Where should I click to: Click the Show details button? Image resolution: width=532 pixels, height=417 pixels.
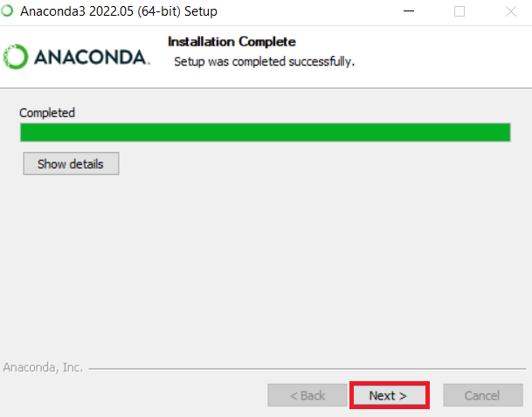click(x=71, y=163)
